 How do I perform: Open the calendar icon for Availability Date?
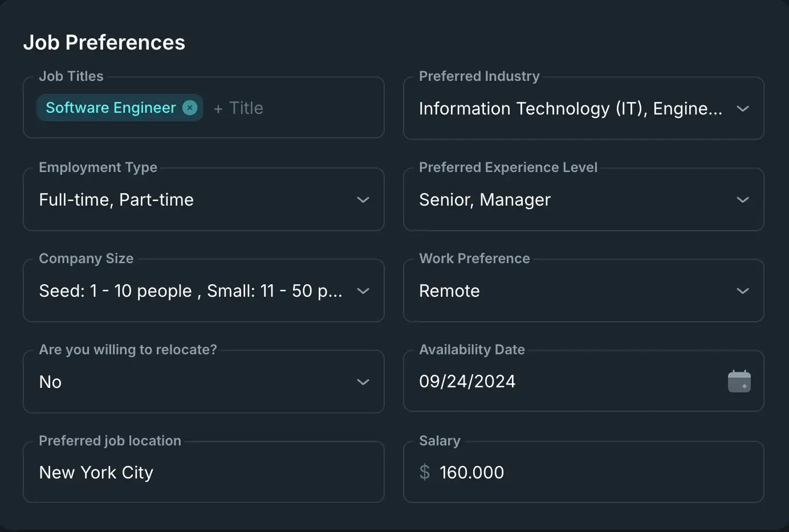tap(739, 380)
